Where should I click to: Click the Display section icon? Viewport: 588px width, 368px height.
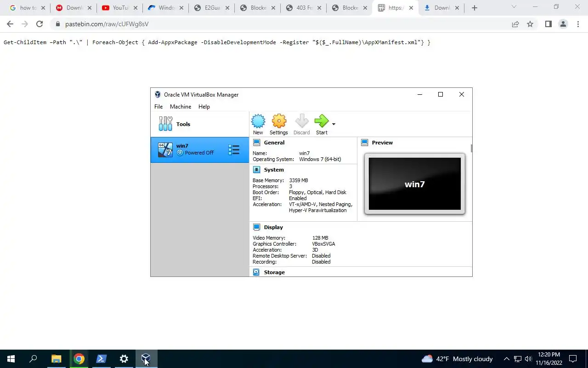(x=256, y=227)
